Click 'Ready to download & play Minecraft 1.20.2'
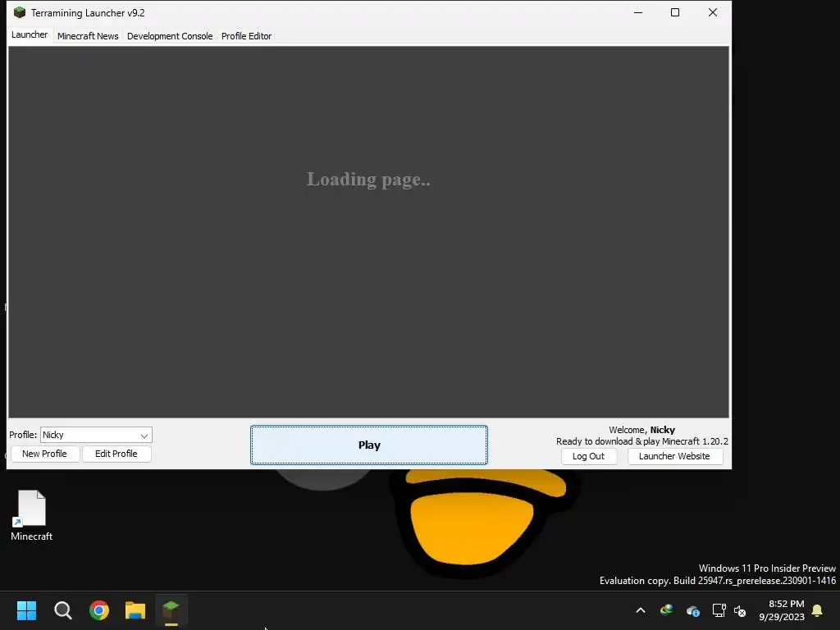This screenshot has width=840, height=630. pos(642,441)
